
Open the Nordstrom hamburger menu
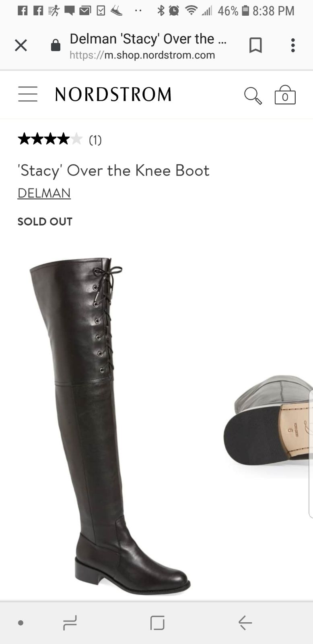pyautogui.click(x=28, y=94)
